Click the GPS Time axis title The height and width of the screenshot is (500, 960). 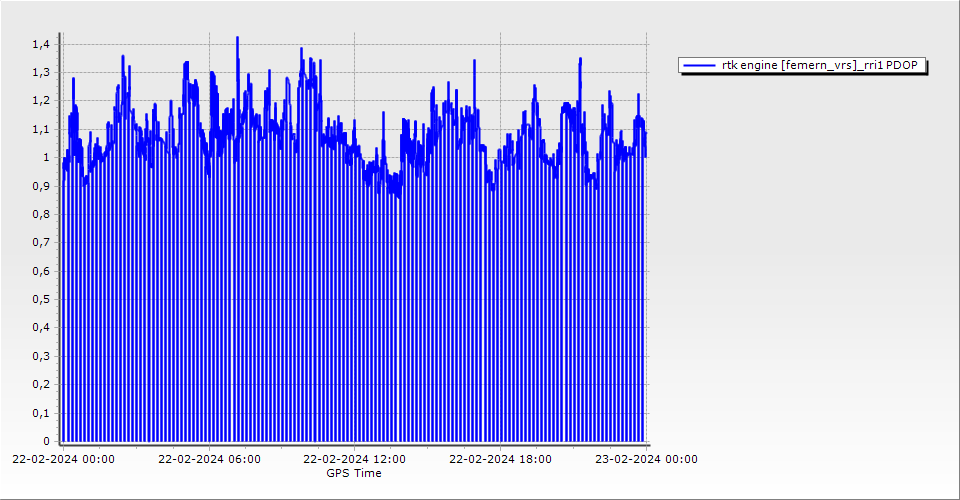pos(354,473)
